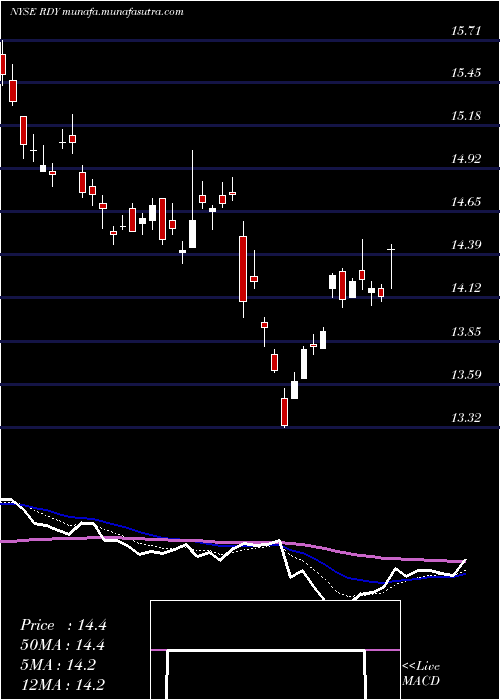This screenshot has width=500, height=700.
Task: Click the 14.39 price axis label
Action: 466,245
